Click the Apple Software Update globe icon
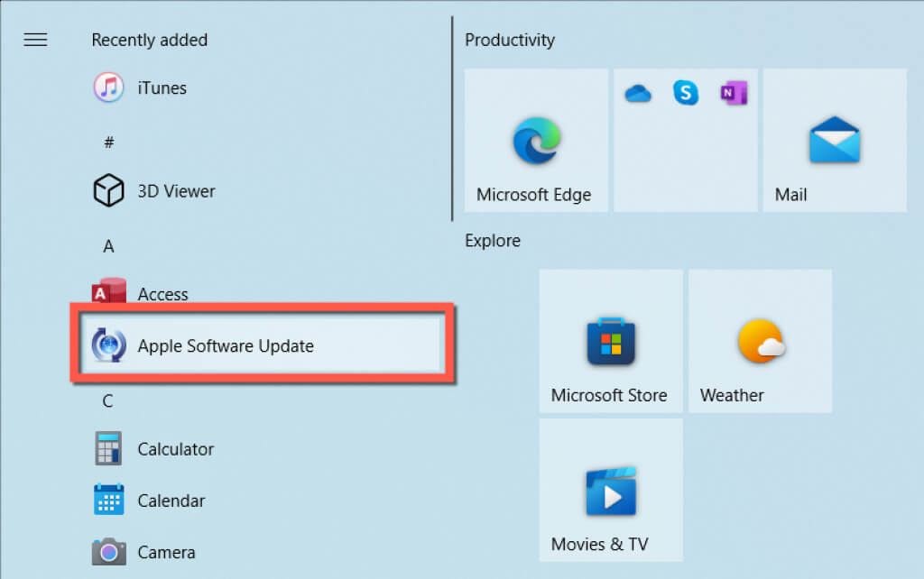Screen dimensions: 924x579 (108, 345)
